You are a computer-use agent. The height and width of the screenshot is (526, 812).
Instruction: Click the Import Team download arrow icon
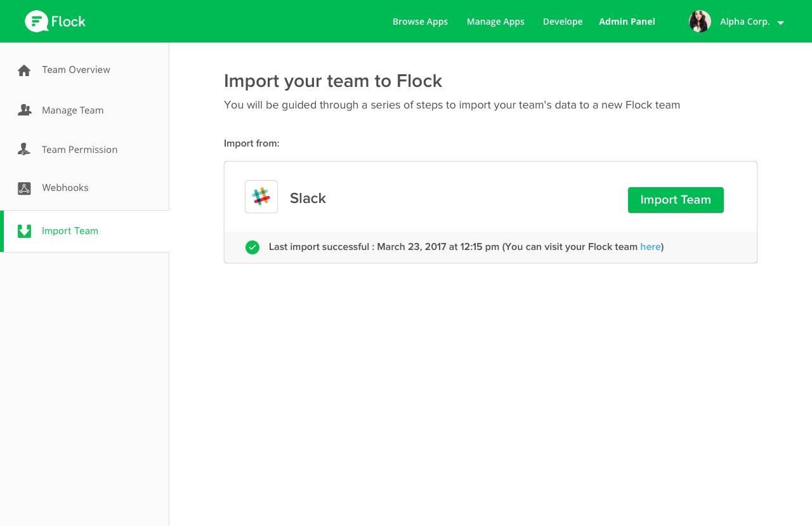coord(24,231)
